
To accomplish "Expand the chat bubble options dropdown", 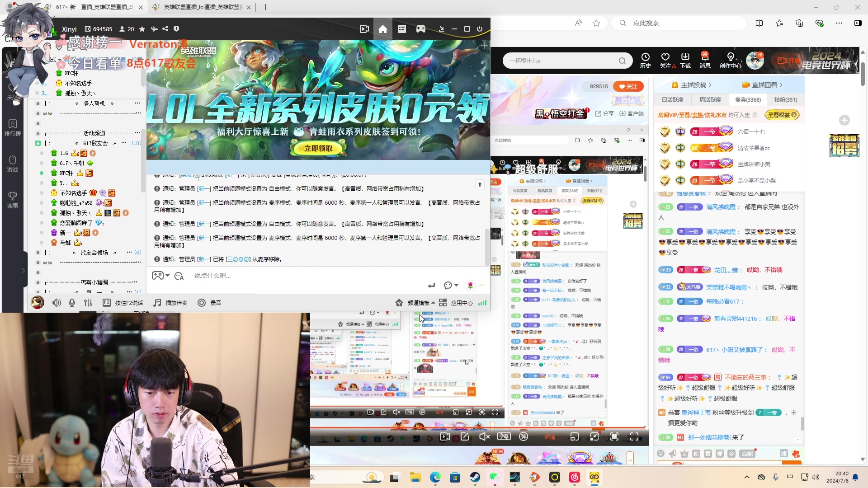I will pos(451,285).
